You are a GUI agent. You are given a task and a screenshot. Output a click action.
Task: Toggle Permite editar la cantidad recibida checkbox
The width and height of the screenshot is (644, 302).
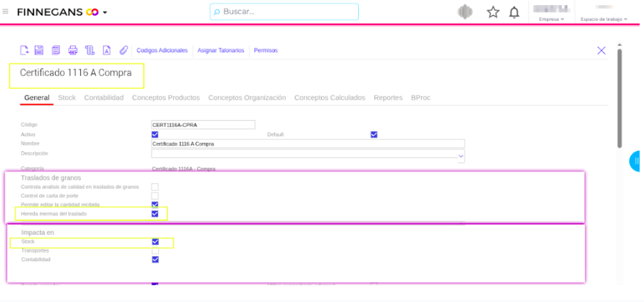pyautogui.click(x=155, y=205)
